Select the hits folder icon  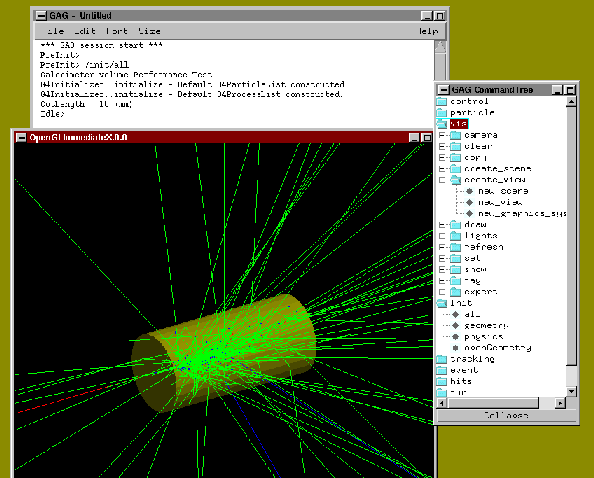pos(442,381)
